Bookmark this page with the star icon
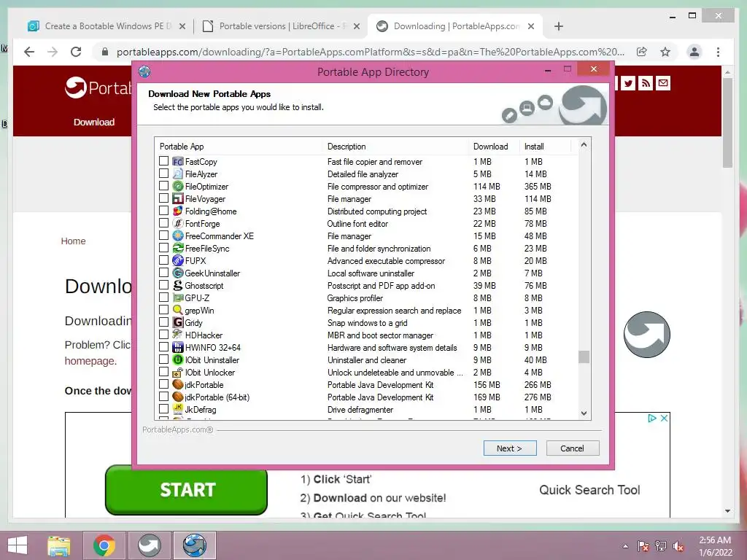747x560 pixels. coord(665,52)
